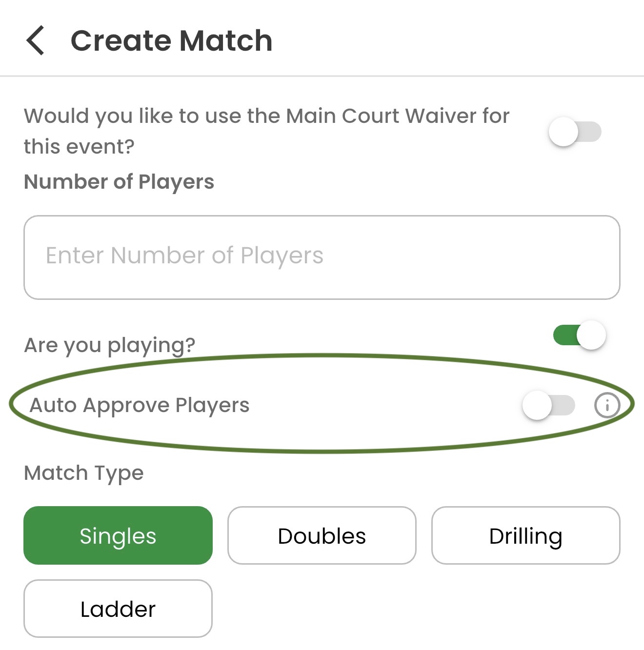Screen dimensions: 644x650
Task: Choose the Doubles match type
Action: (322, 535)
